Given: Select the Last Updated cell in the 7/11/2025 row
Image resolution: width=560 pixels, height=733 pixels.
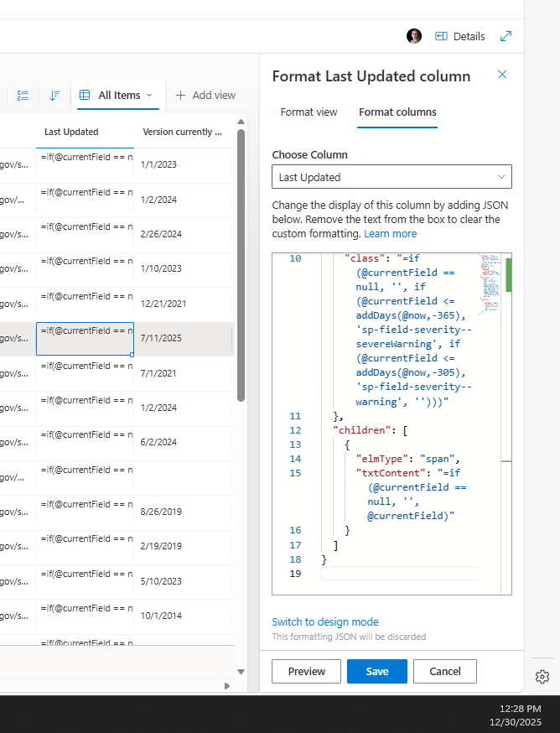Looking at the screenshot, I should (x=85, y=338).
